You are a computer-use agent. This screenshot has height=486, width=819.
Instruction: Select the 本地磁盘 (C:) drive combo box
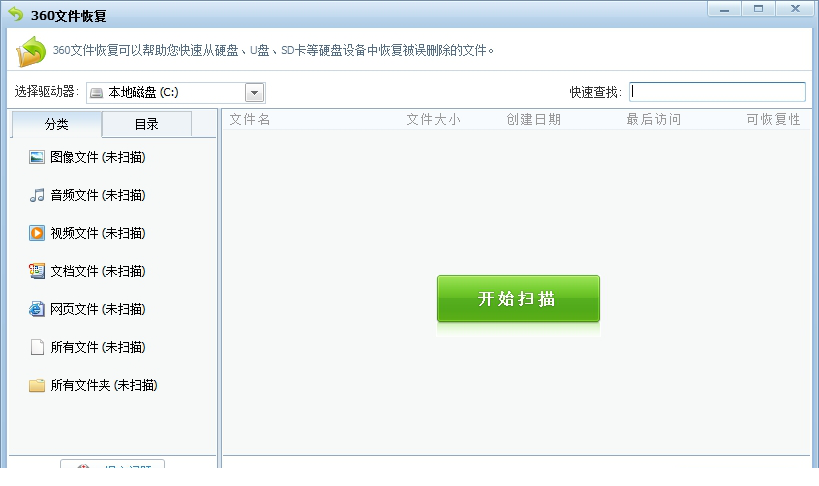click(x=176, y=93)
